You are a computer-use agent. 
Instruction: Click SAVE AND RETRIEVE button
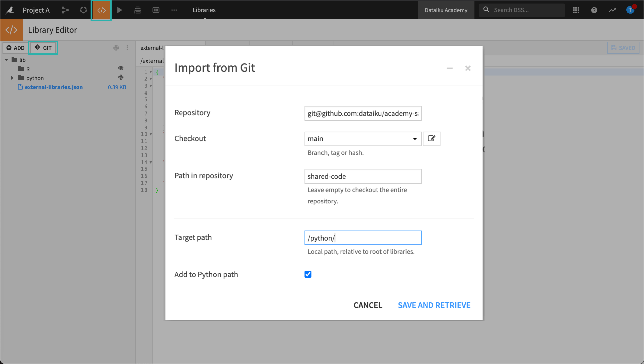pos(434,305)
